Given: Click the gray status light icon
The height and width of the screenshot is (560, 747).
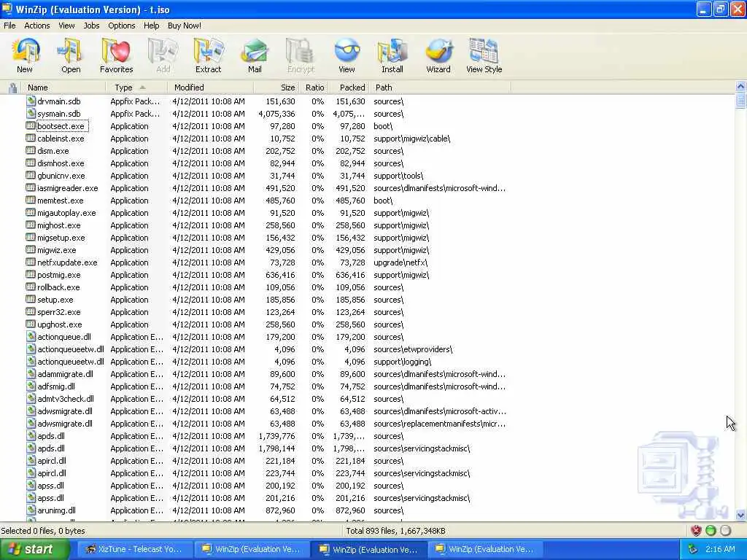Looking at the screenshot, I should click(x=726, y=531).
